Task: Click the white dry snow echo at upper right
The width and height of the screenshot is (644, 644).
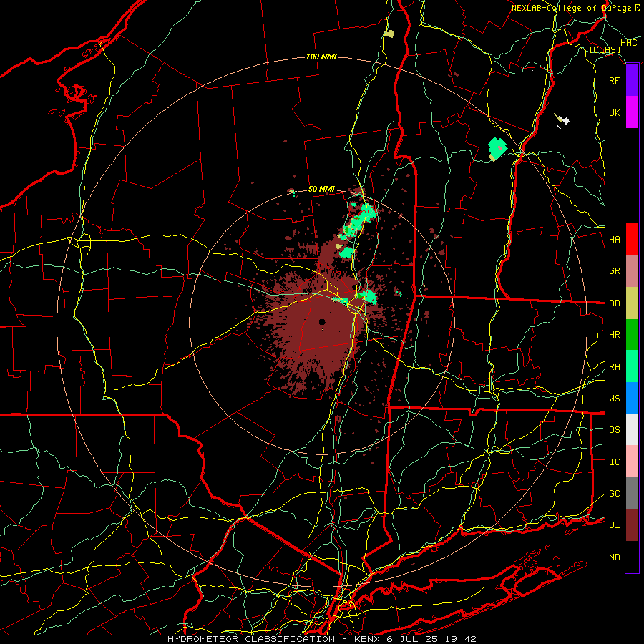Action: tap(565, 120)
